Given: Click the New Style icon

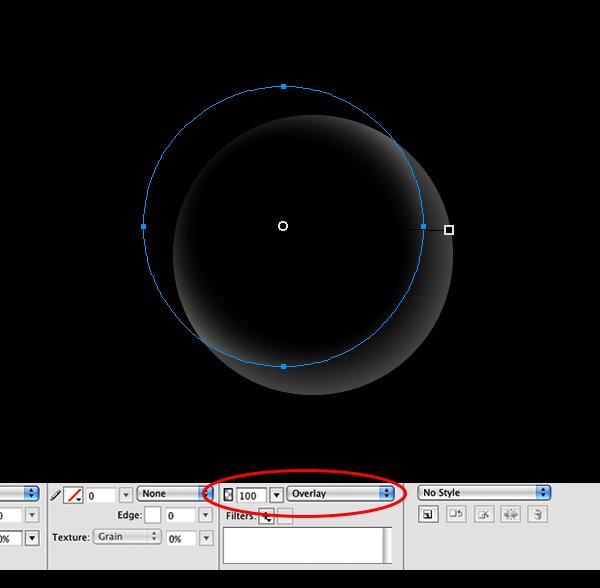Looking at the screenshot, I should pyautogui.click(x=428, y=515).
